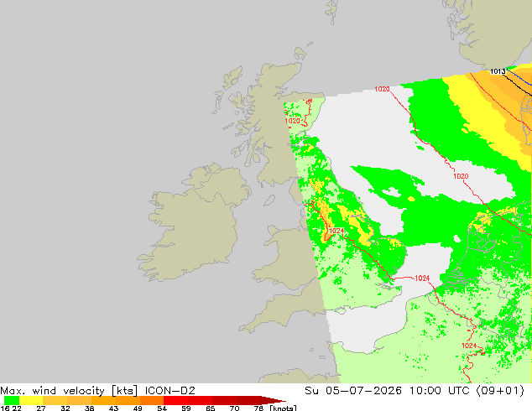Click the '1020' isobar label over the North Sea
532x411 pixels.
(461, 176)
